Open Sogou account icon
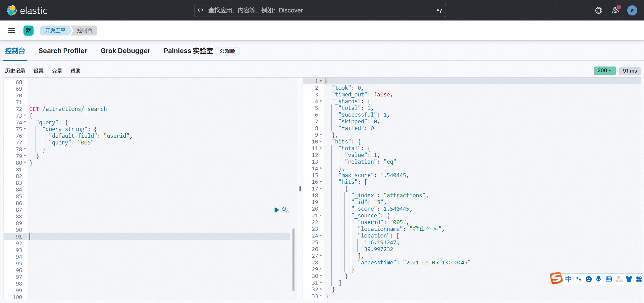The width and height of the screenshot is (644, 303). pyautogui.click(x=620, y=279)
